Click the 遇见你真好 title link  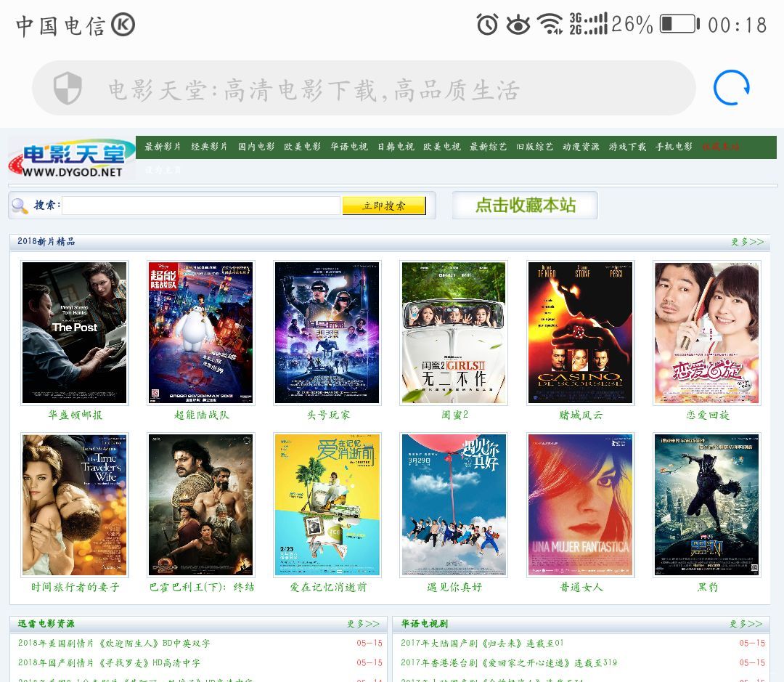coord(454,587)
